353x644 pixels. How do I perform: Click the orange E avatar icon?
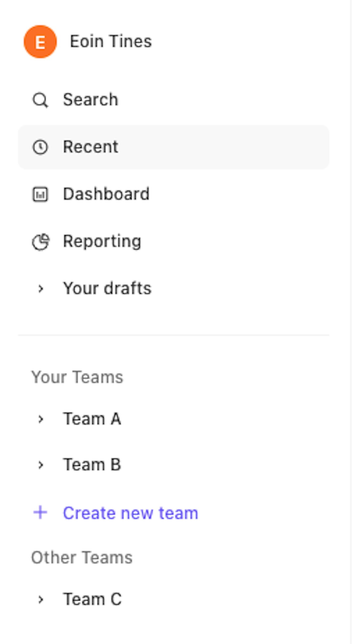(x=40, y=41)
